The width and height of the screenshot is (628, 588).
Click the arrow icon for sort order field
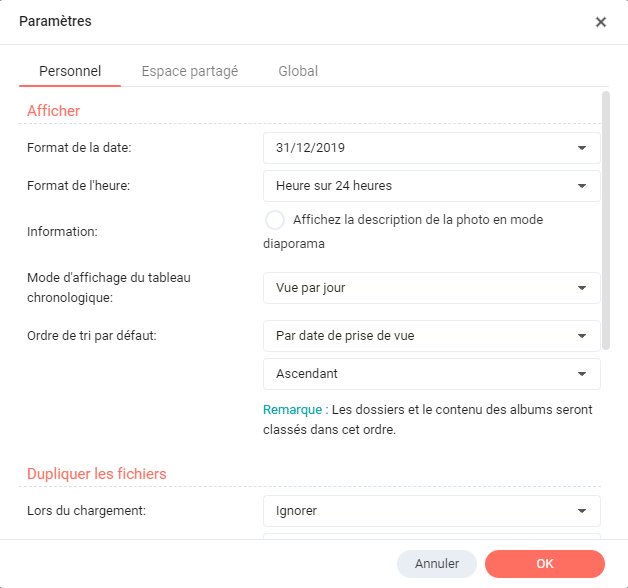click(x=582, y=336)
